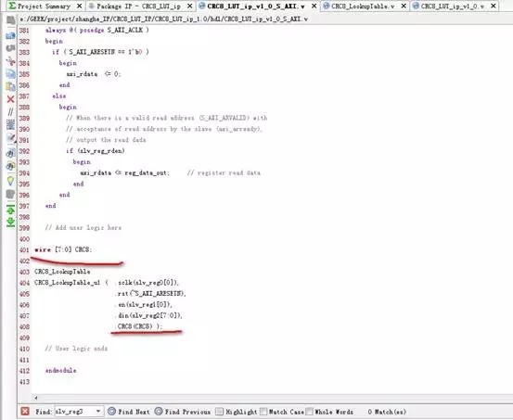Viewport: 513px width, 420px height.
Task: Click the binoculars find icon
Action: click(10, 153)
